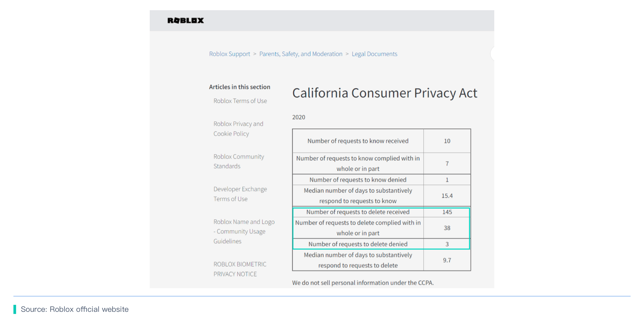644x322 pixels.
Task: Click the 2020 year label above table
Action: (299, 117)
